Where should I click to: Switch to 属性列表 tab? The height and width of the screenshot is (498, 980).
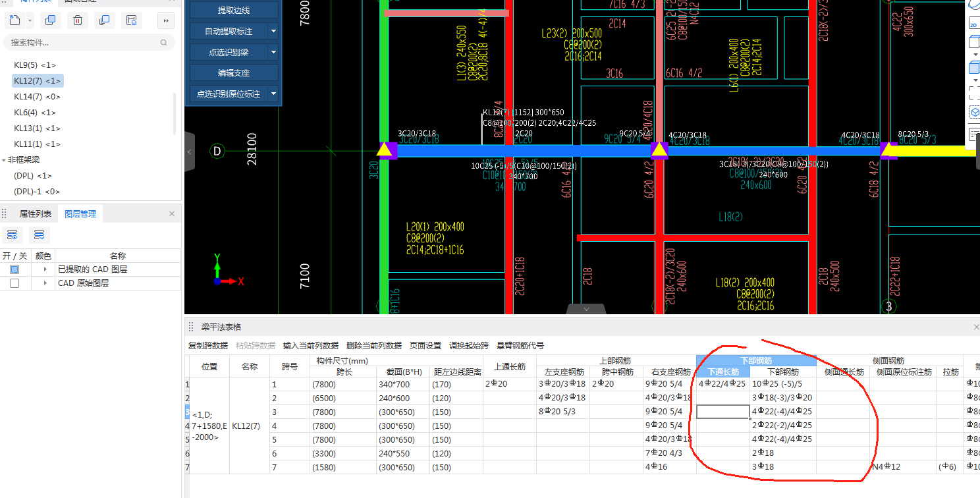pos(36,213)
